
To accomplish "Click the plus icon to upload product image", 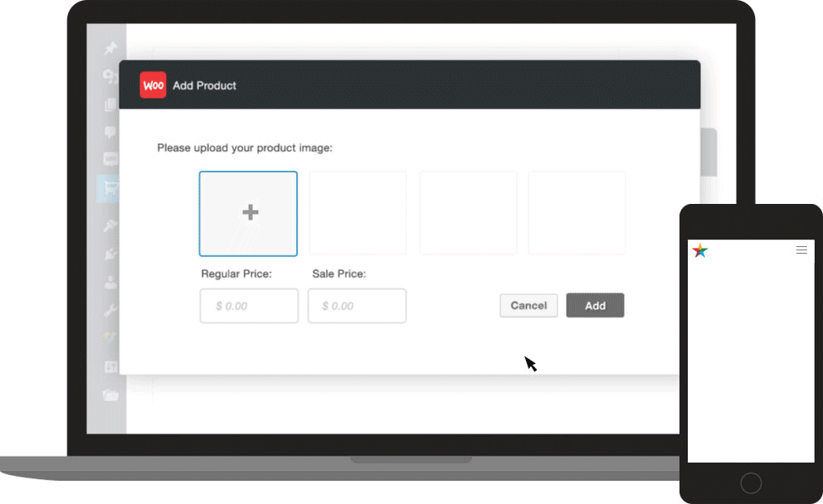I will point(249,213).
